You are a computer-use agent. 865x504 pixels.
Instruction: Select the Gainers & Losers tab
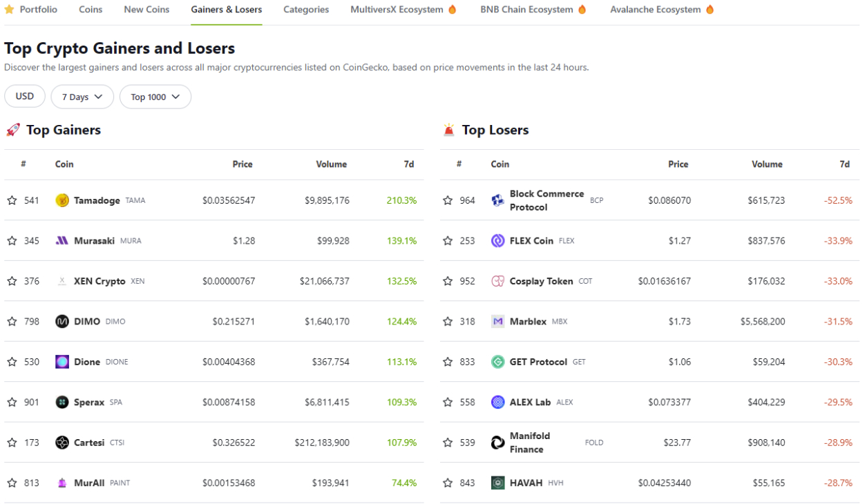(x=227, y=10)
